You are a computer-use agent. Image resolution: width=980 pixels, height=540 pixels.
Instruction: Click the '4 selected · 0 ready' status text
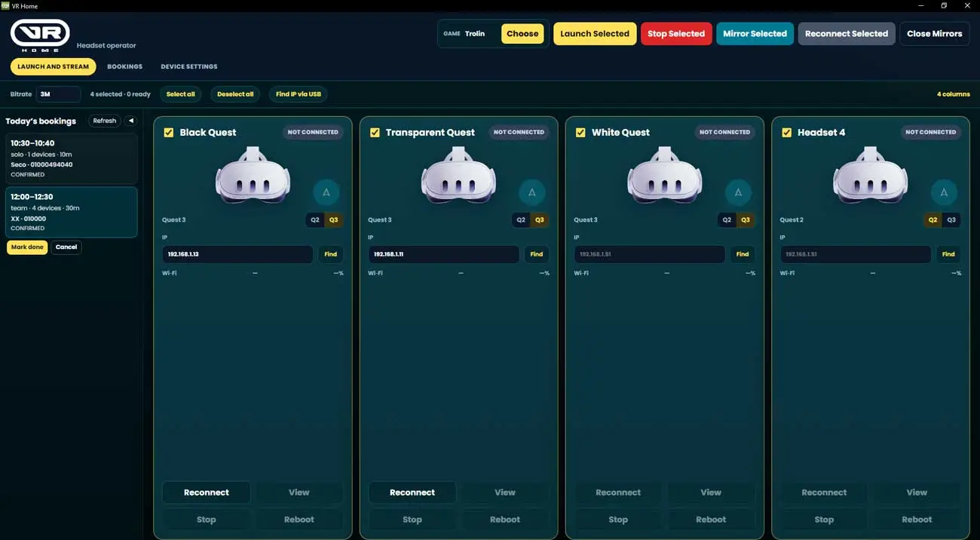121,94
